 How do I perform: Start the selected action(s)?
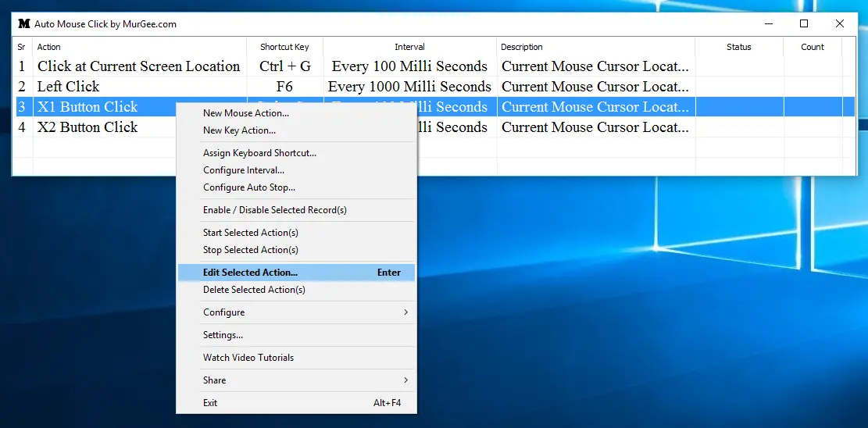tap(250, 233)
